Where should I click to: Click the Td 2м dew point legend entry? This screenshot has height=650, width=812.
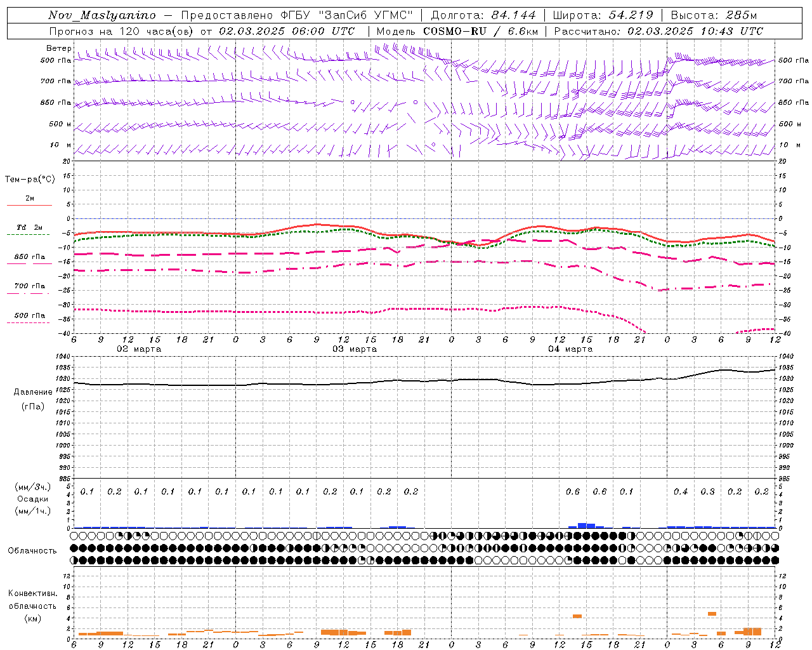pos(30,227)
